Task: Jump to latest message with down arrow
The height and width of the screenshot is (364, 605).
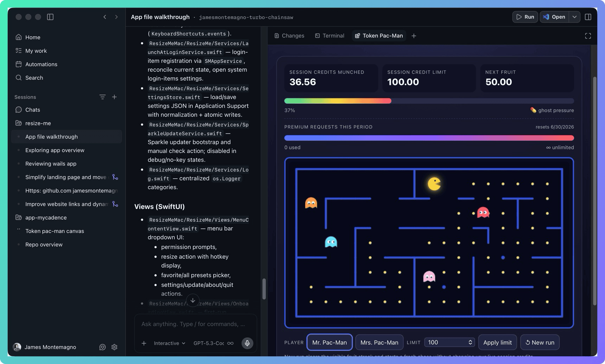Action: (193, 300)
